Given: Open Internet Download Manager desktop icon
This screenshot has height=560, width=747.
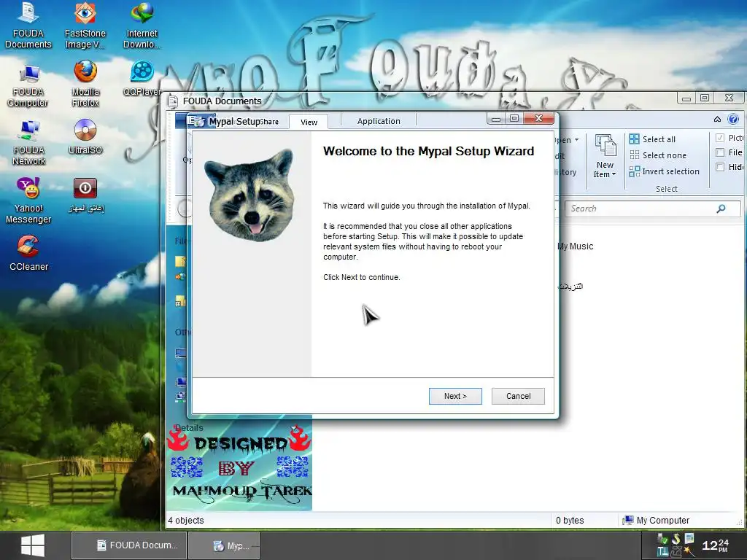Looking at the screenshot, I should coord(142,26).
